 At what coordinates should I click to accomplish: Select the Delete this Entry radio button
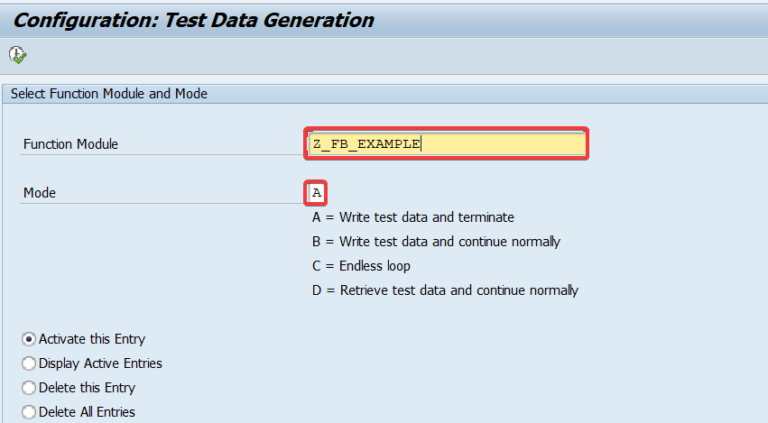29,387
